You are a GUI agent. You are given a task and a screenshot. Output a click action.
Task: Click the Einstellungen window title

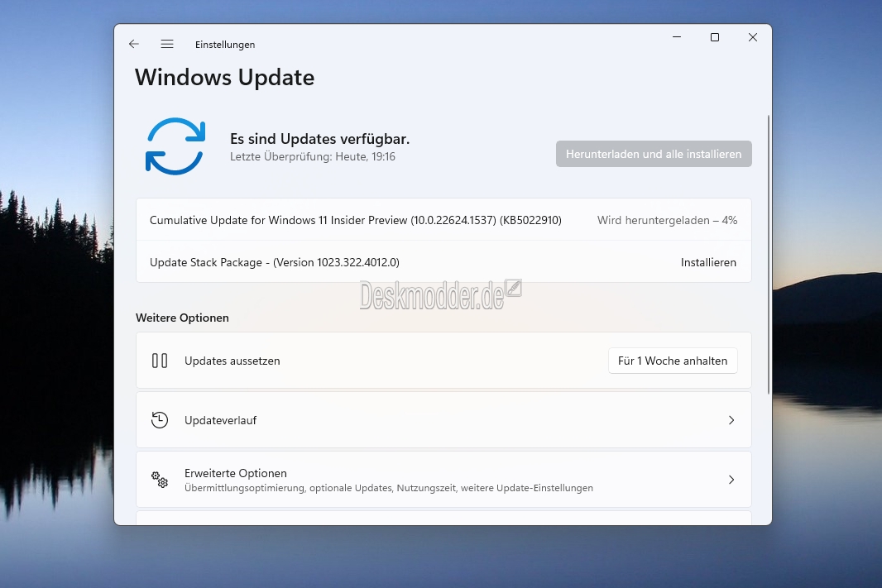click(225, 45)
